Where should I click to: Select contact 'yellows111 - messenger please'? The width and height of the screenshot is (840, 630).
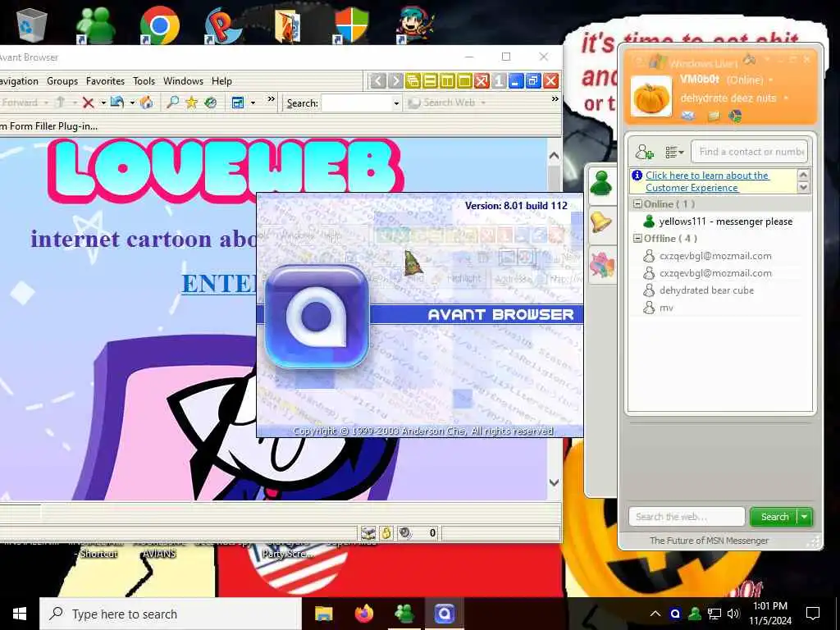point(725,221)
